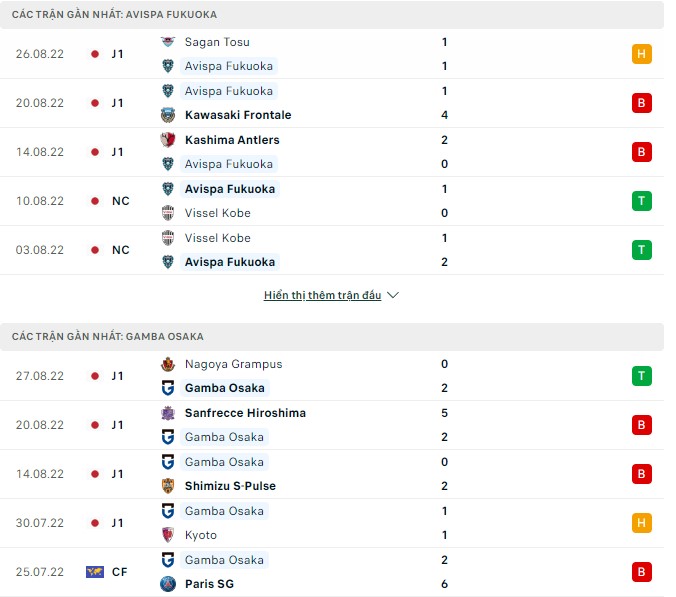Screen dimensions: 676x597
Task: Click the Kawasaki Frontale team logo
Action: [x=168, y=115]
